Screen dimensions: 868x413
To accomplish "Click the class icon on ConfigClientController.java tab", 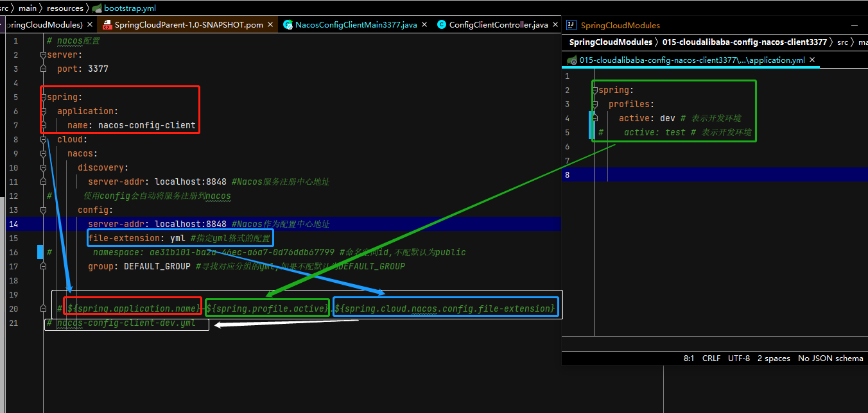I will point(441,24).
